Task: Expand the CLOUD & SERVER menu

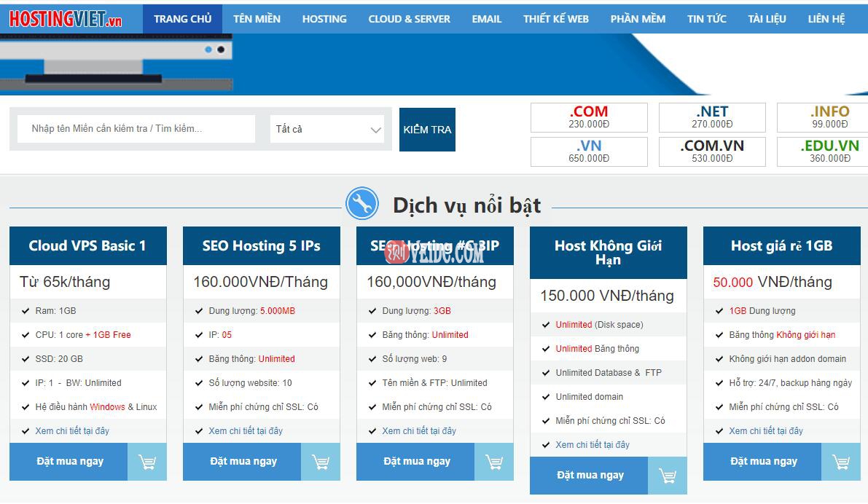Action: (409, 19)
